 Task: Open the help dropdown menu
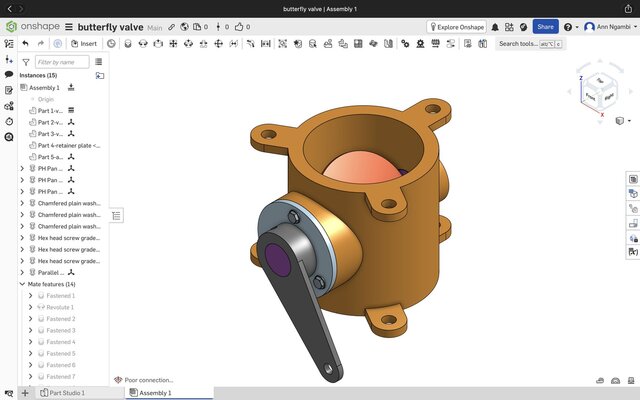coord(571,27)
